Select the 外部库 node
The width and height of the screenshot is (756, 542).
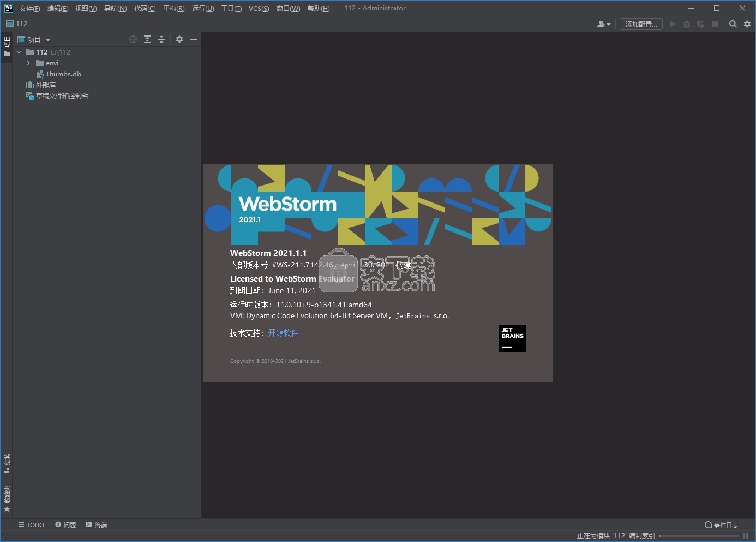click(107, 85)
